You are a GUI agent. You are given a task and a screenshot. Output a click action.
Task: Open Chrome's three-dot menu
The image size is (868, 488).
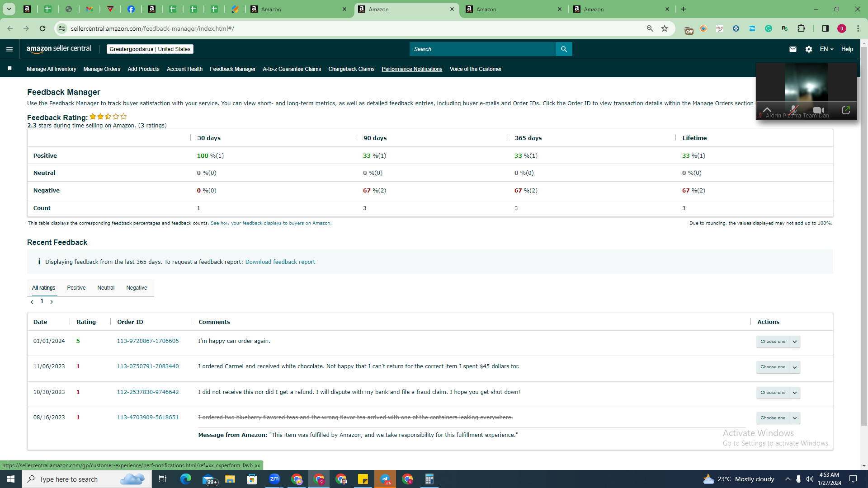pos(858,28)
